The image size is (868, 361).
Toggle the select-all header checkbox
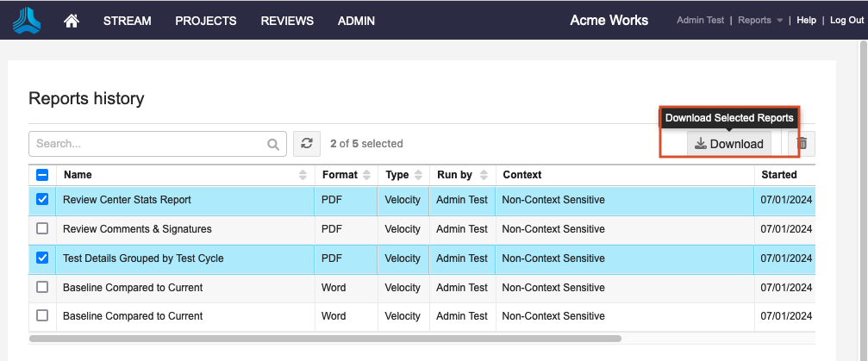click(42, 175)
